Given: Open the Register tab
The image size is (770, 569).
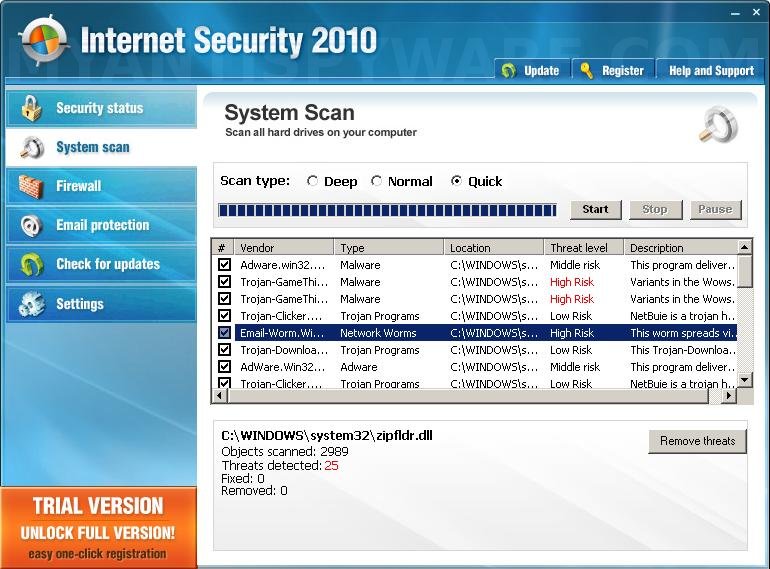Looking at the screenshot, I should point(613,70).
